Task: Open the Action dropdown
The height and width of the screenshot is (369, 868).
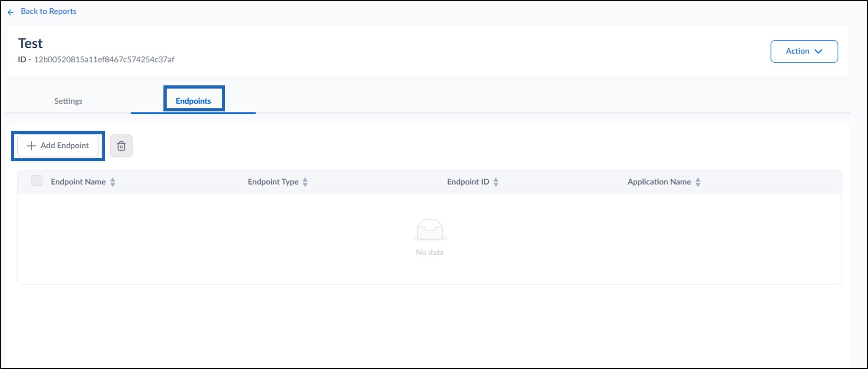Action: [x=804, y=51]
